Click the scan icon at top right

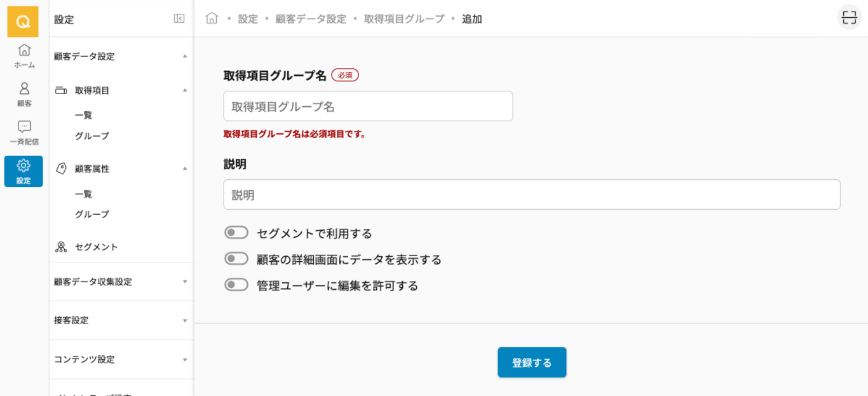click(x=849, y=18)
